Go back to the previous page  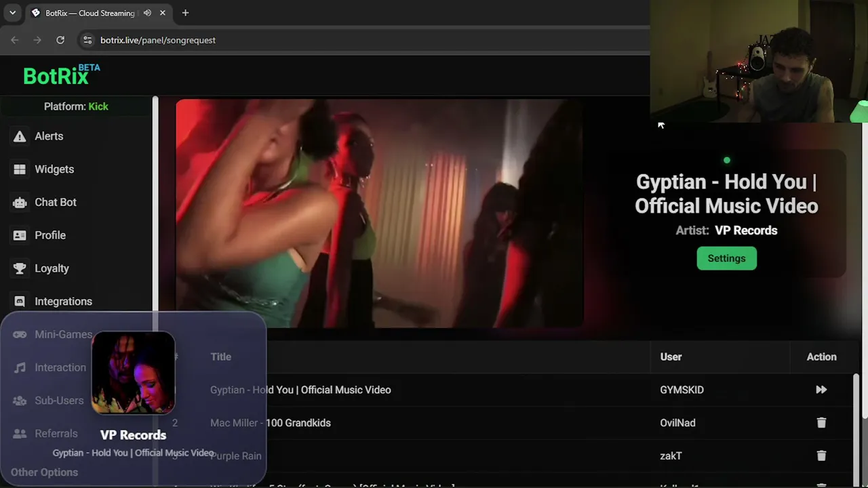[15, 40]
